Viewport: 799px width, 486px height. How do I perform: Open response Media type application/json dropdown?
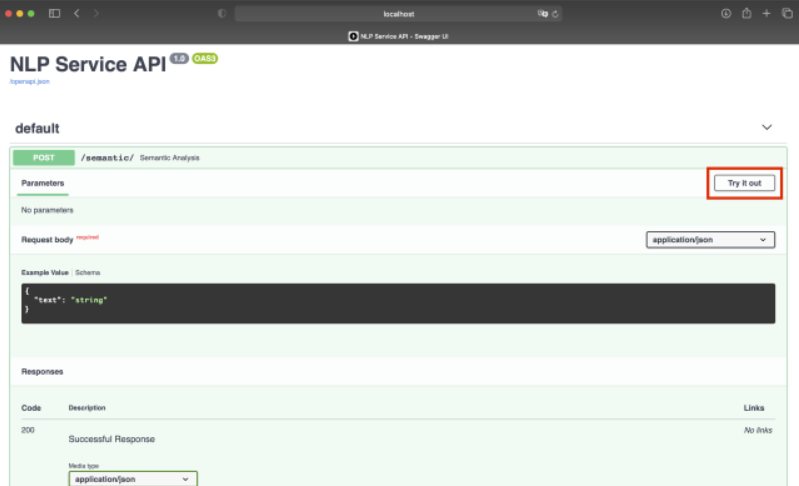[x=133, y=479]
